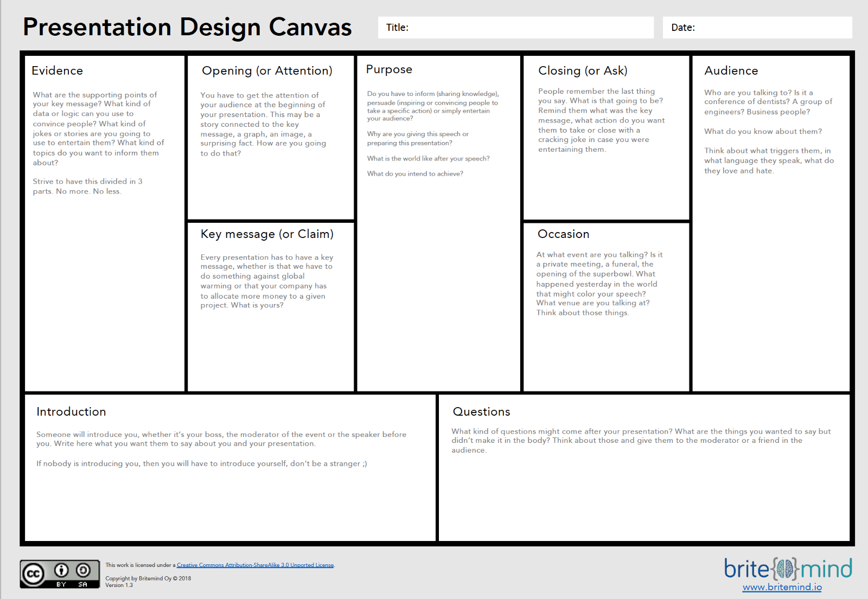Open the Creative Commons Attribution-ShareAlike license link
The image size is (868, 599).
255,565
